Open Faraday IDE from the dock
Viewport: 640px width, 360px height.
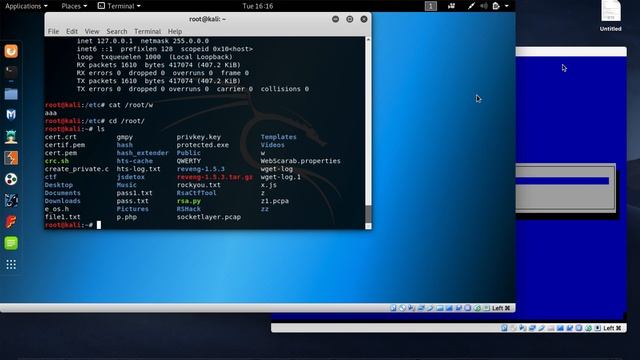pyautogui.click(x=11, y=222)
